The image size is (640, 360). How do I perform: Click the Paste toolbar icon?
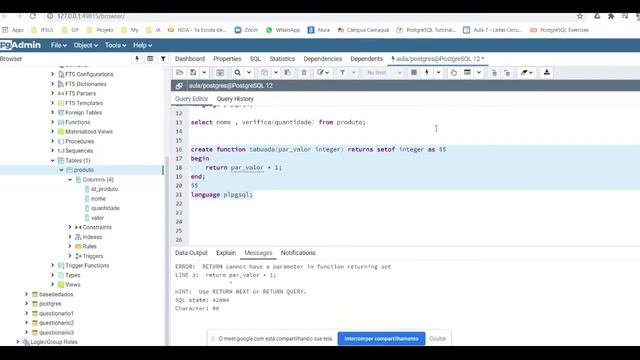point(288,73)
